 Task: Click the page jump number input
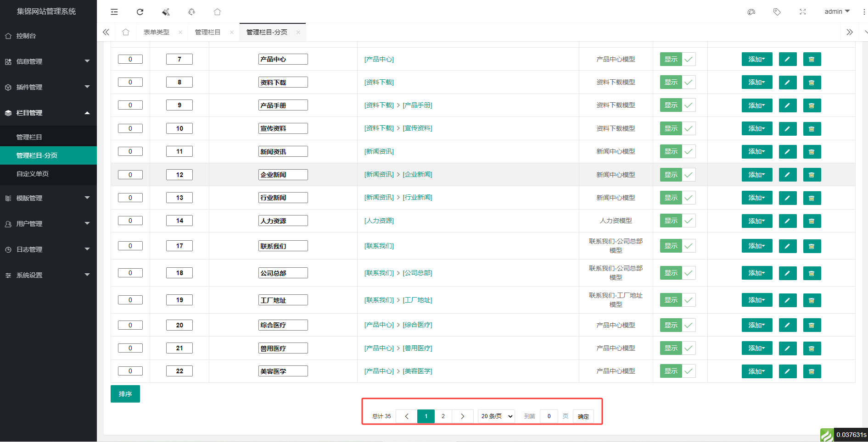tap(549, 416)
